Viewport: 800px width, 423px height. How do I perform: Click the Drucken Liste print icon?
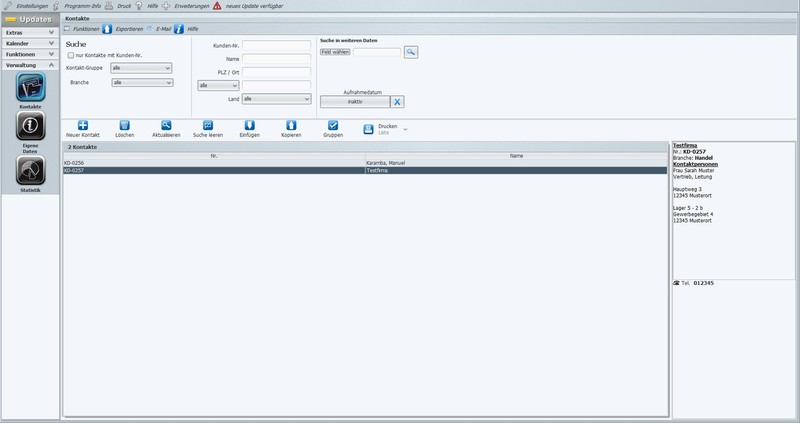tap(368, 130)
